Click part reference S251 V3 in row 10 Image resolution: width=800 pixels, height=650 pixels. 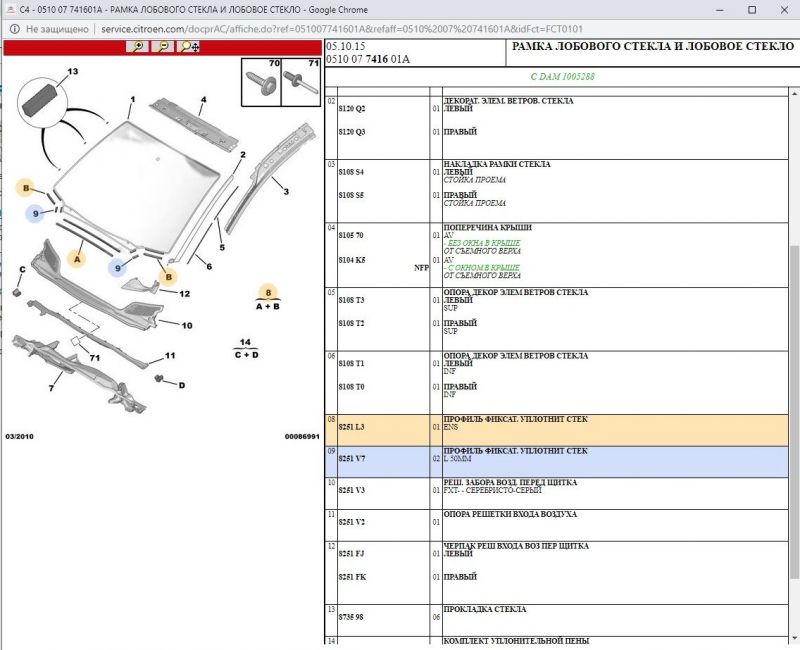point(351,490)
